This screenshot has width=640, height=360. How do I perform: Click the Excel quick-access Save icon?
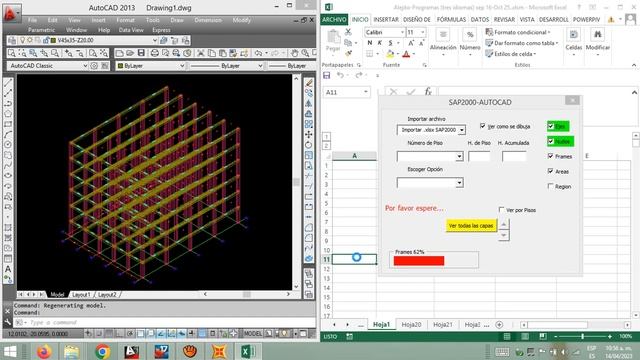(327, 75)
